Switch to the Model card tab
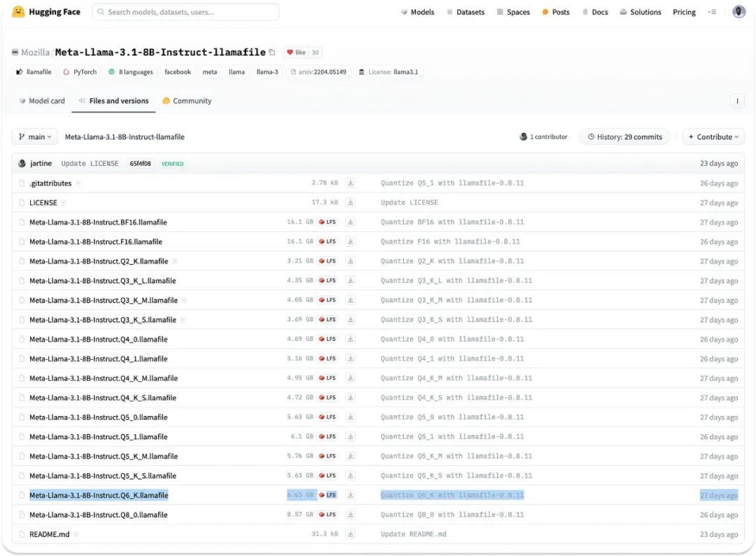Screen dimensions: 756x556 pyautogui.click(x=42, y=101)
